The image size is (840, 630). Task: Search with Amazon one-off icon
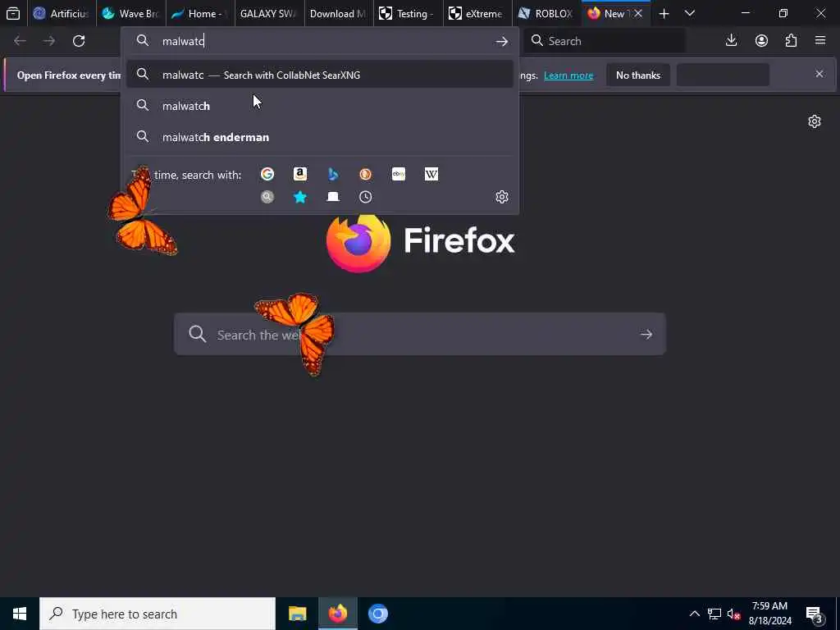point(300,174)
